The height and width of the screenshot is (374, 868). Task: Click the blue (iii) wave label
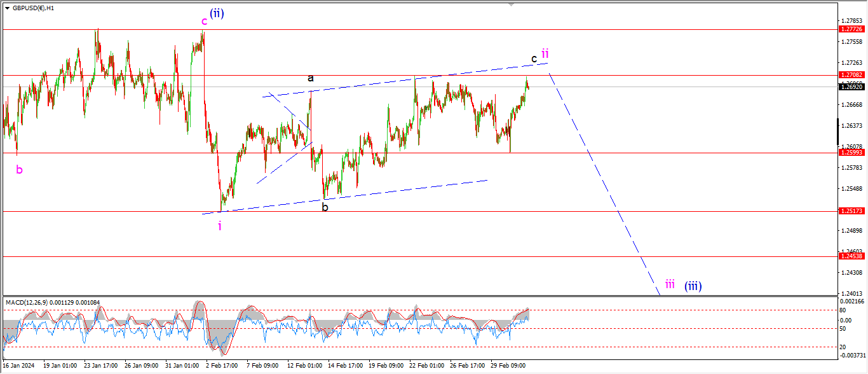coord(693,286)
